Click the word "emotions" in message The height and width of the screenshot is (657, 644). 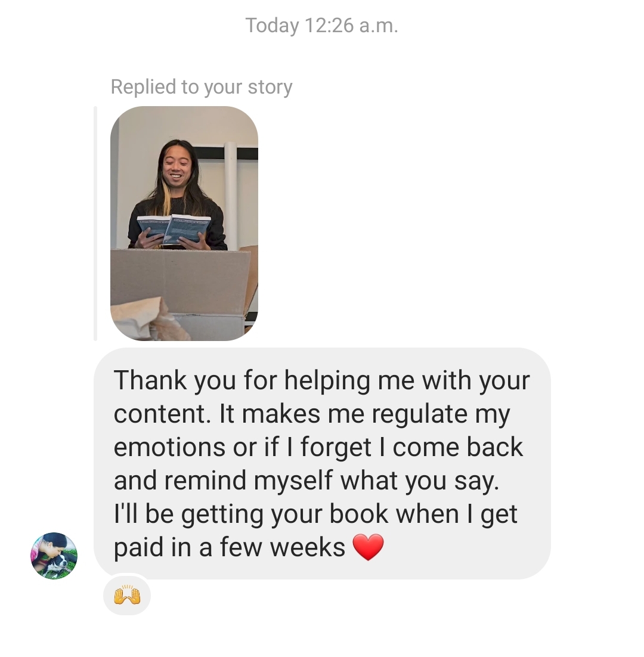coord(170,447)
